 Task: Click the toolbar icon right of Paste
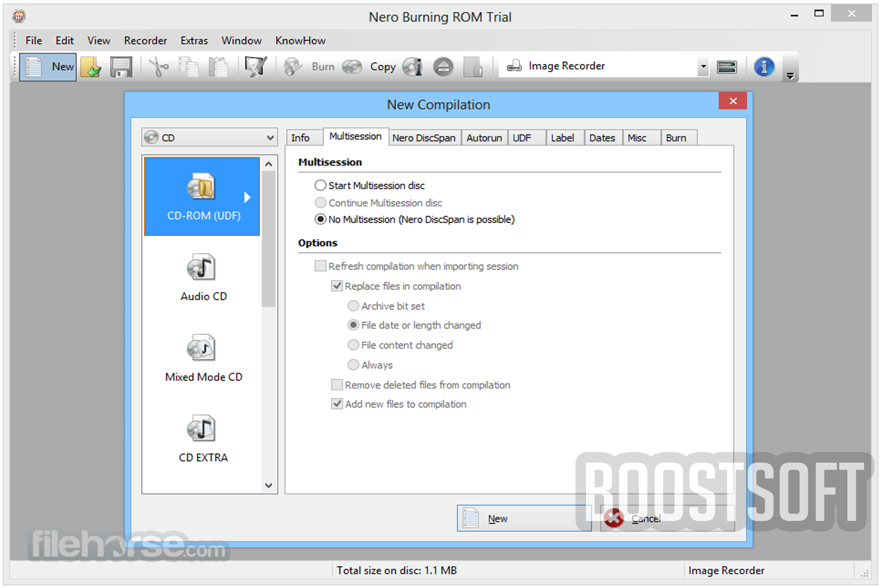click(x=256, y=67)
